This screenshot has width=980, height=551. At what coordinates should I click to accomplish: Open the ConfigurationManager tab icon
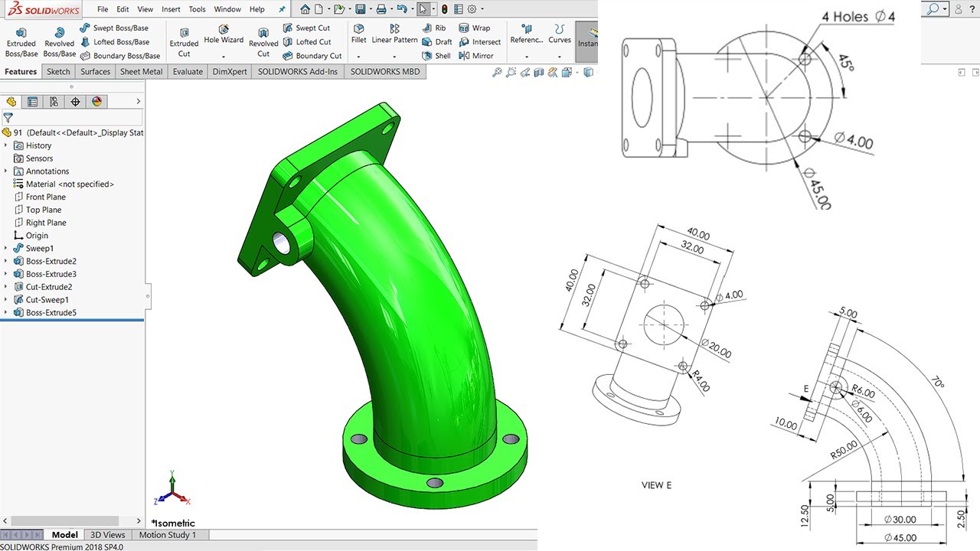[x=54, y=102]
